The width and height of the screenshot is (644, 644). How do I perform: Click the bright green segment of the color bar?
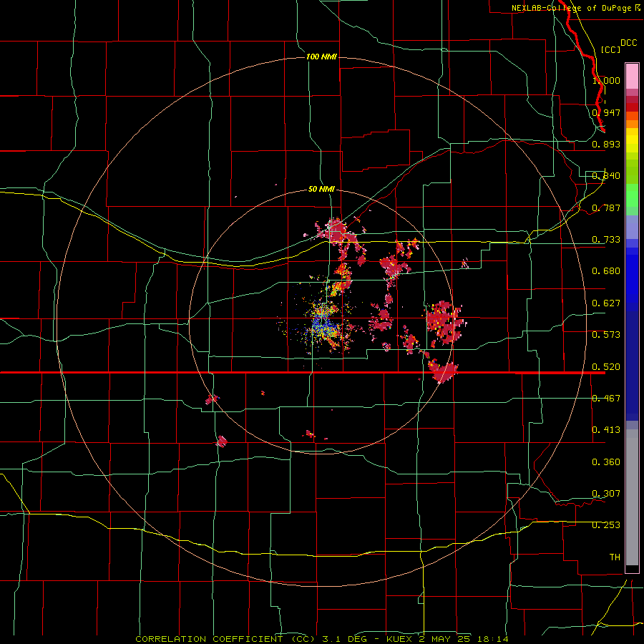(632, 195)
